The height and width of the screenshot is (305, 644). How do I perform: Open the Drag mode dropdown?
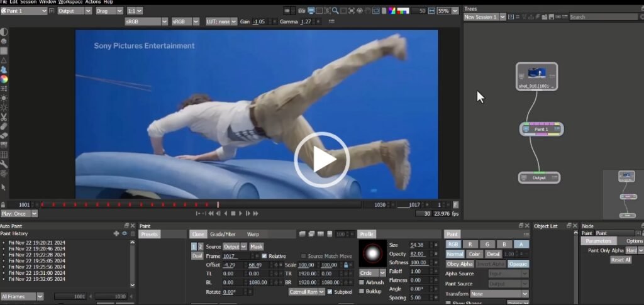point(109,11)
